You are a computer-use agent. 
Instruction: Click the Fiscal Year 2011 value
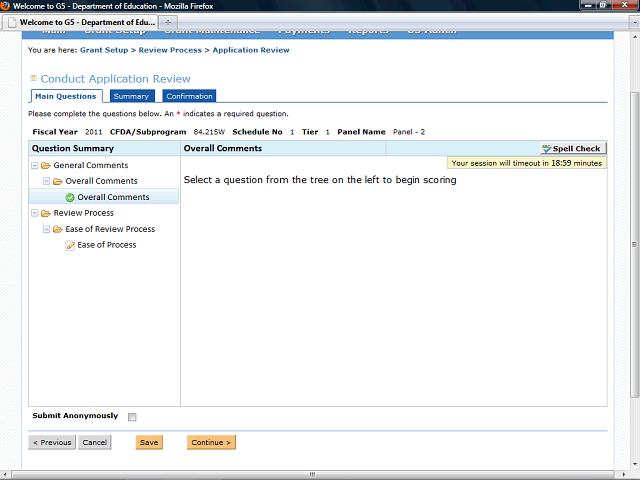tap(93, 132)
